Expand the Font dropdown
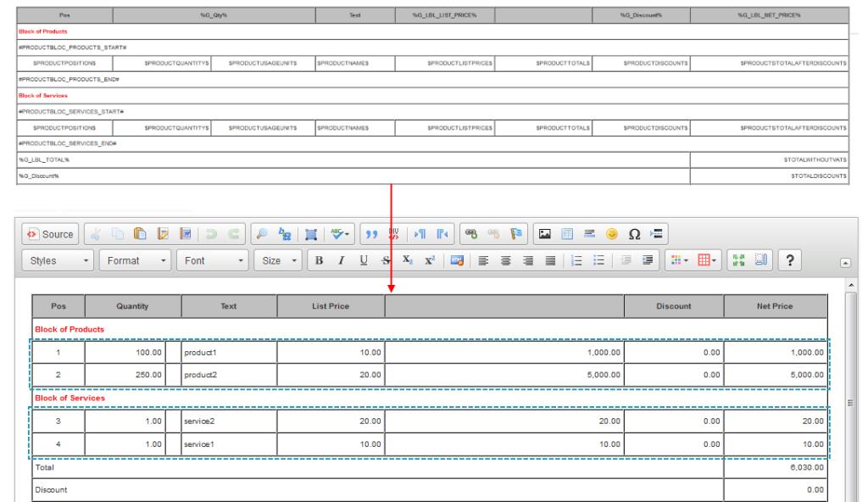This screenshot has height=502, width=868. (x=213, y=260)
